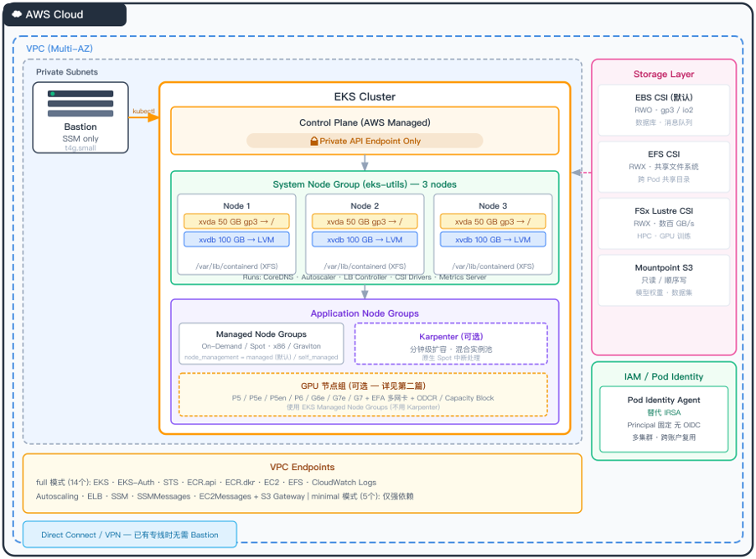Click the arrow above Application Node Groups
The height and width of the screenshot is (559, 756).
tap(365, 292)
